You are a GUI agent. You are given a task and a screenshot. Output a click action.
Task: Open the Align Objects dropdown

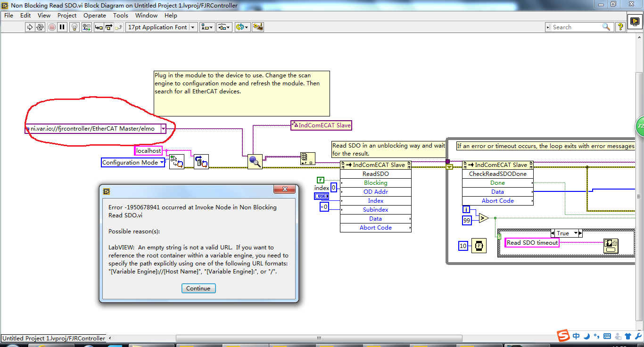(207, 27)
